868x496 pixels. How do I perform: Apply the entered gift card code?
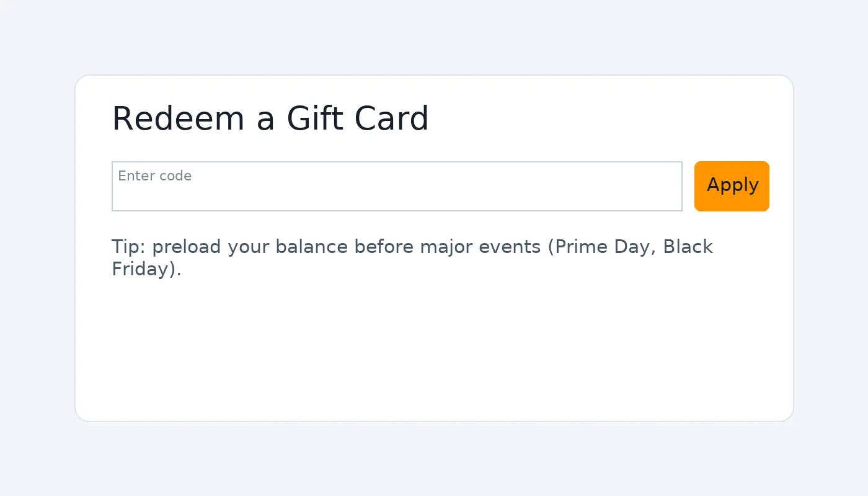732,186
